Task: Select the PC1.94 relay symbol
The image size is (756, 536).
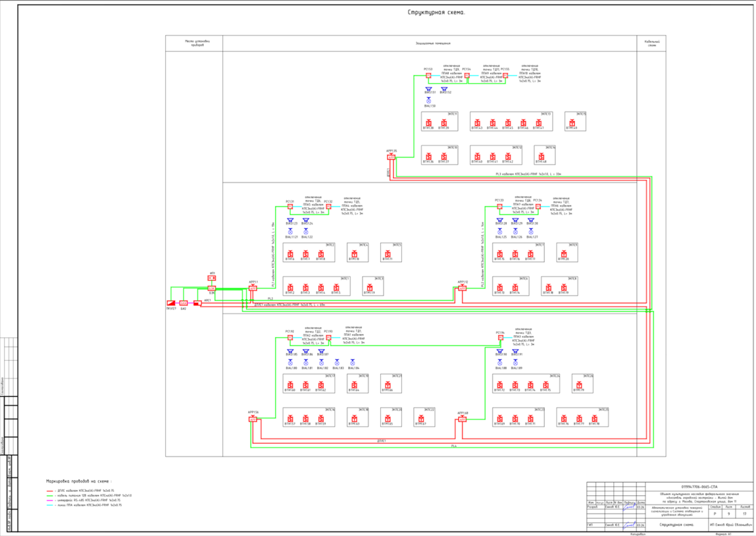Action: click(x=501, y=338)
